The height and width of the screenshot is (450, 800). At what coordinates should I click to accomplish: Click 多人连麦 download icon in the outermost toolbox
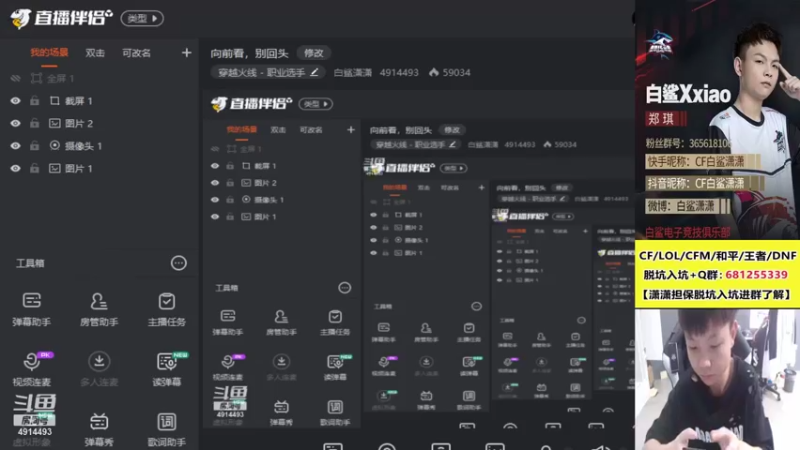[99, 361]
